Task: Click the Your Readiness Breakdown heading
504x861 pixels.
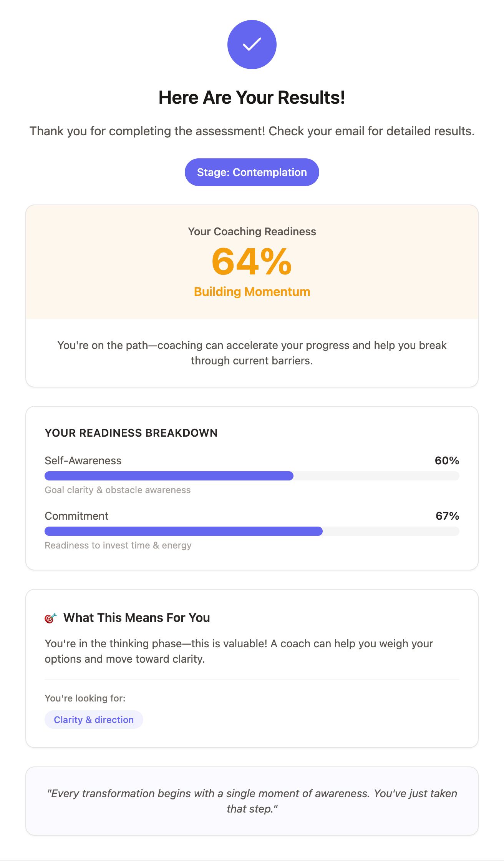Action: click(x=131, y=433)
